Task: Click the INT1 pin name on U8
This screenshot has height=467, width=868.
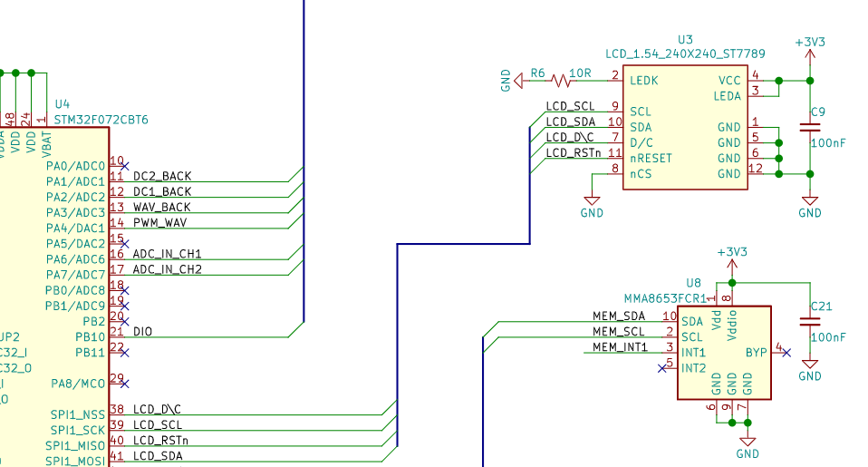Action: tap(694, 353)
